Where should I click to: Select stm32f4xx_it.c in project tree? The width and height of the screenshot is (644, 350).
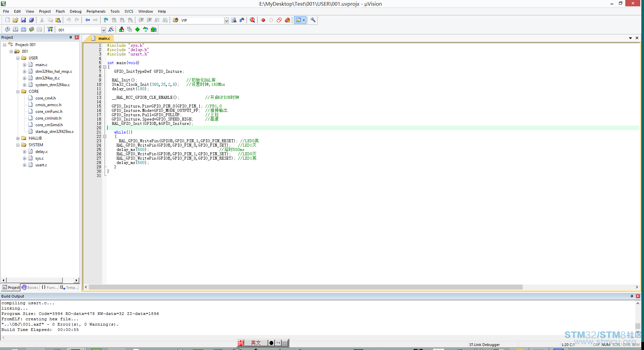(x=47, y=78)
